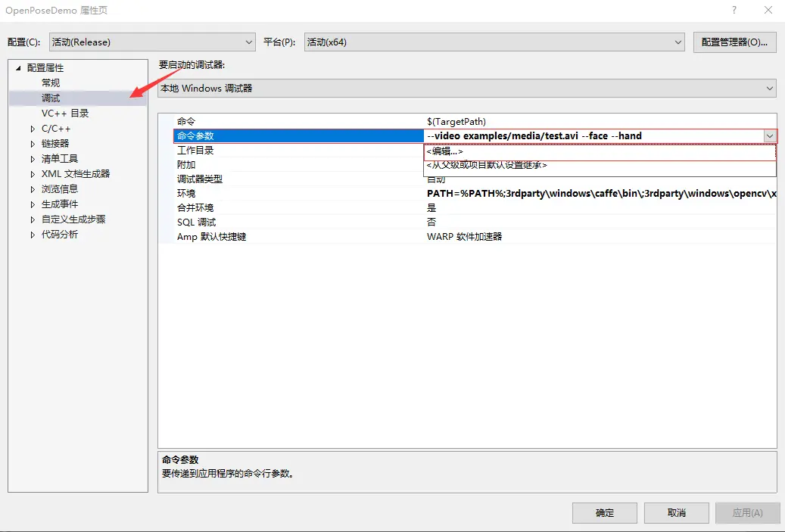785x532 pixels.
Task: Choose <编辑...> from the dropdown list
Action: pyautogui.click(x=600, y=151)
